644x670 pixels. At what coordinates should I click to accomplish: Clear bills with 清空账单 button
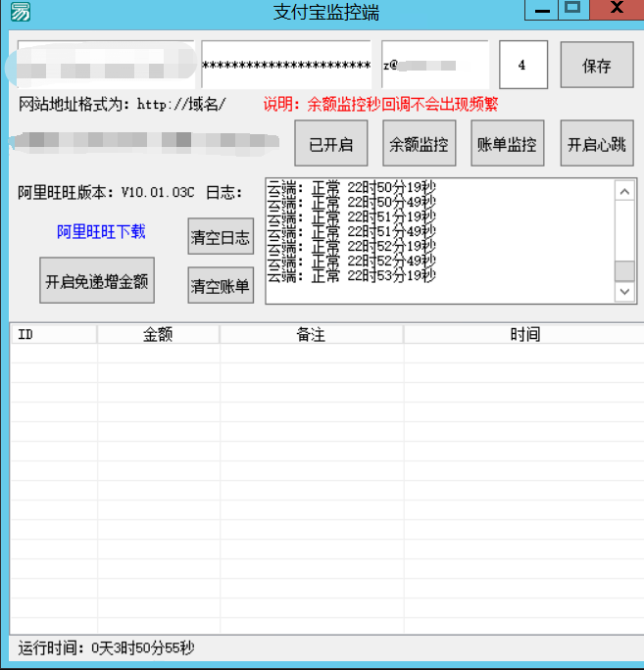coord(221,285)
